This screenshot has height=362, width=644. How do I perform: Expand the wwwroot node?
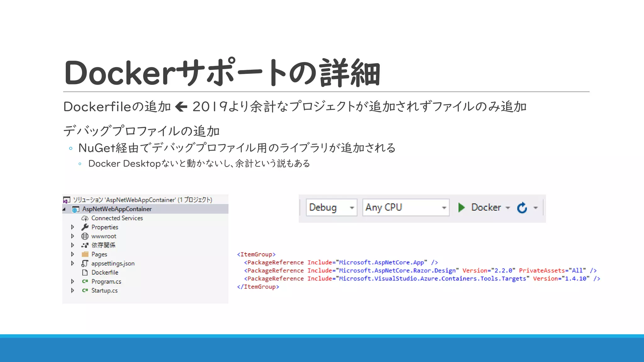click(73, 236)
